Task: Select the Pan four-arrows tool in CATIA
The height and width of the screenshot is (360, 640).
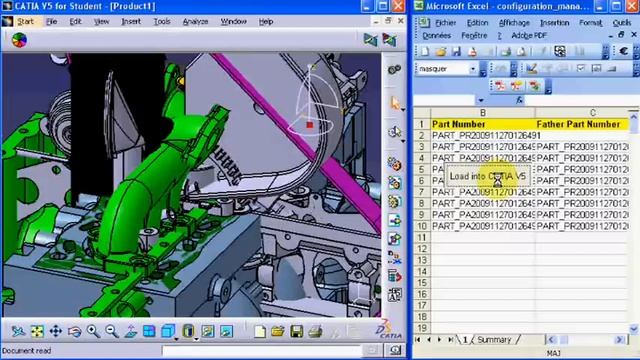Action: point(56,331)
